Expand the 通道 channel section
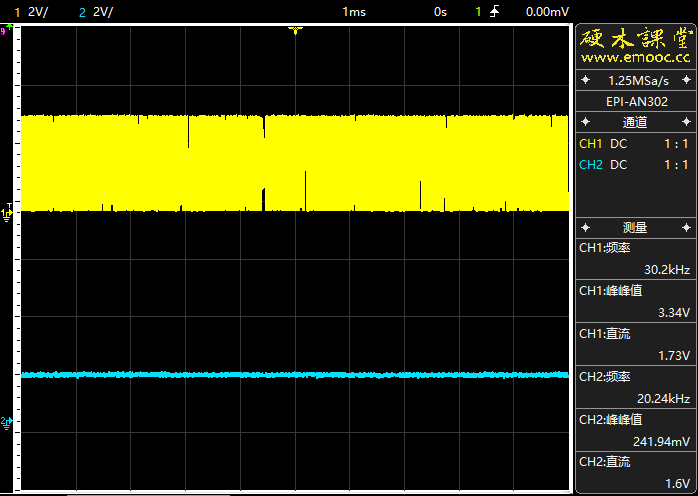 [x=635, y=123]
